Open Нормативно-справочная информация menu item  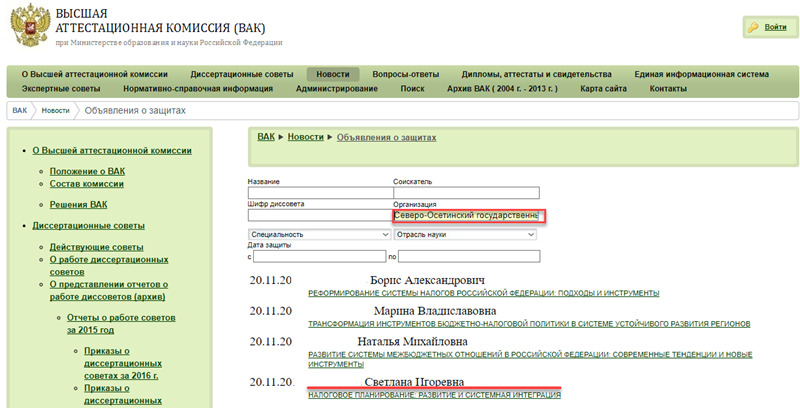(x=198, y=88)
